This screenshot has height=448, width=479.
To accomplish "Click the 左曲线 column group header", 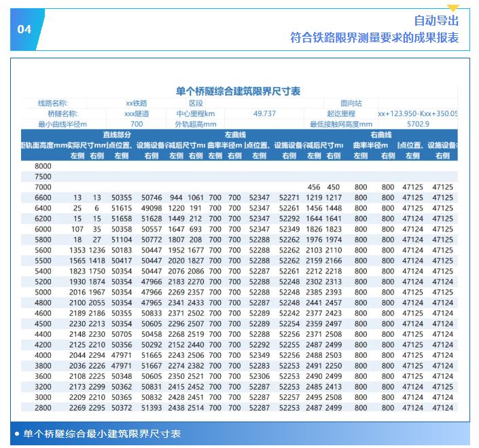I will coord(235,134).
